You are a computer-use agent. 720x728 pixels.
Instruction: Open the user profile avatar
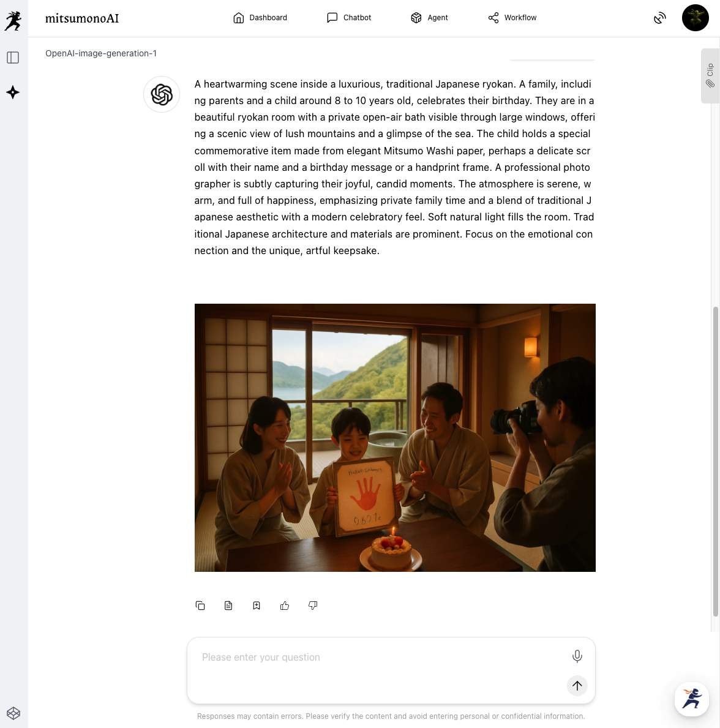(x=695, y=18)
